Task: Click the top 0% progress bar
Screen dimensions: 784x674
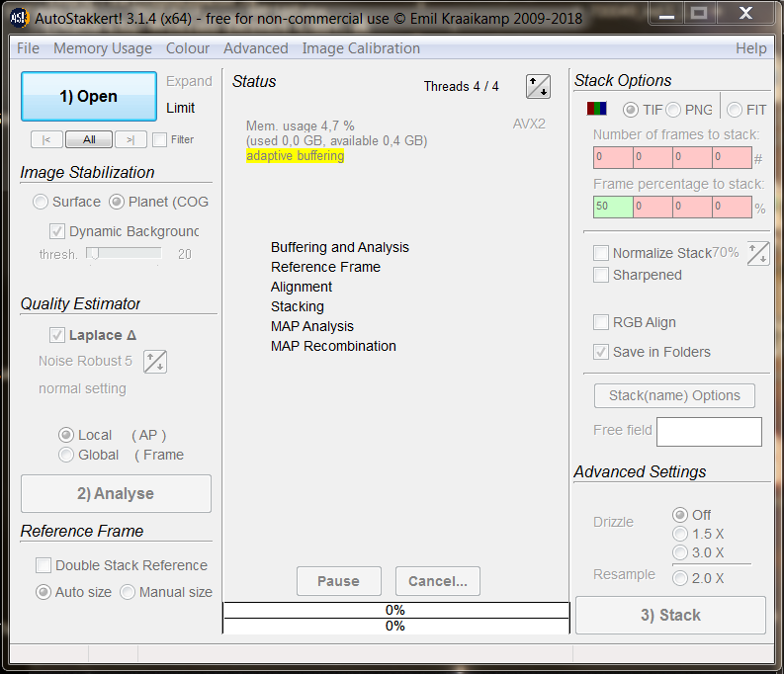Action: (395, 610)
